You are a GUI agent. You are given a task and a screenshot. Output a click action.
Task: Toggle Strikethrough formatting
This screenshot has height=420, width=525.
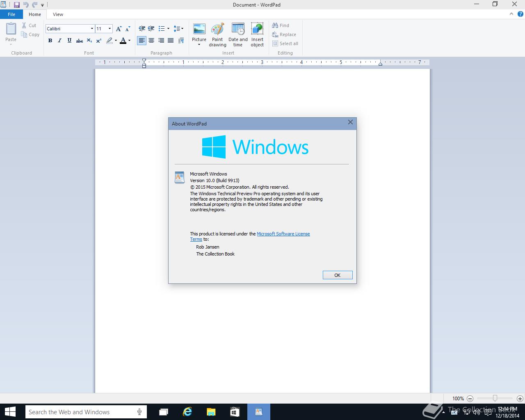80,40
